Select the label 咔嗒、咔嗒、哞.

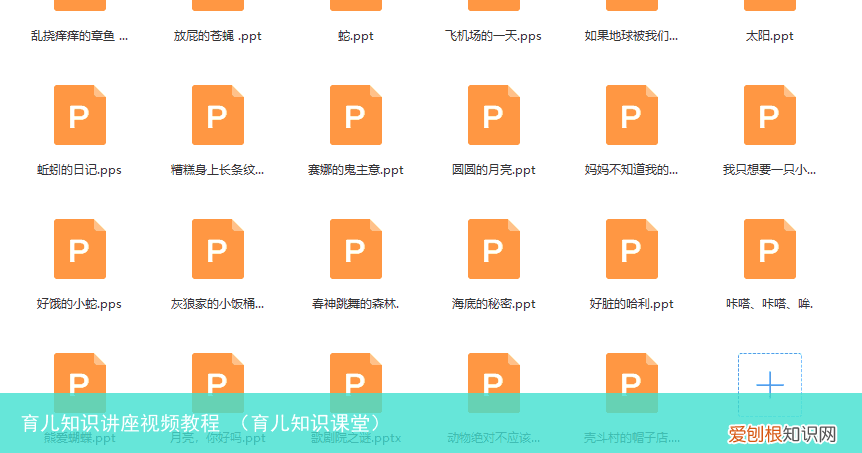point(770,304)
